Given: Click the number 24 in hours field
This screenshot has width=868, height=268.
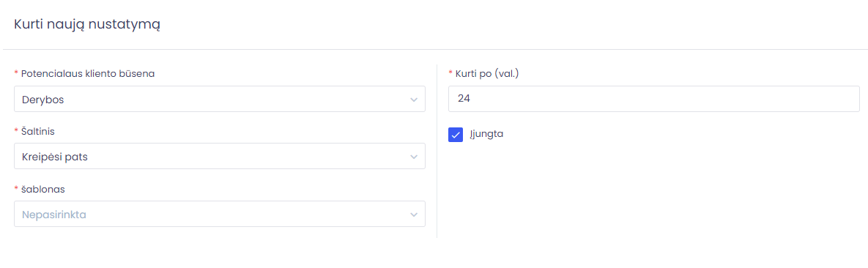Looking at the screenshot, I should tap(464, 99).
